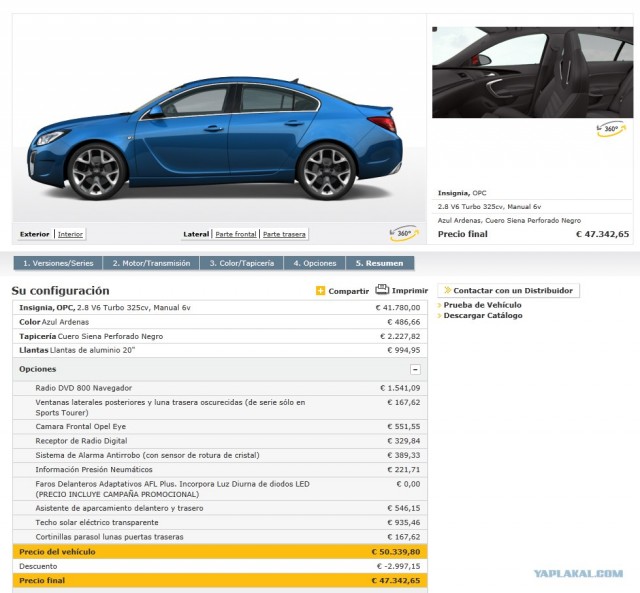Click the € 41.780,00 base price
640x593 pixels.
coord(398,308)
